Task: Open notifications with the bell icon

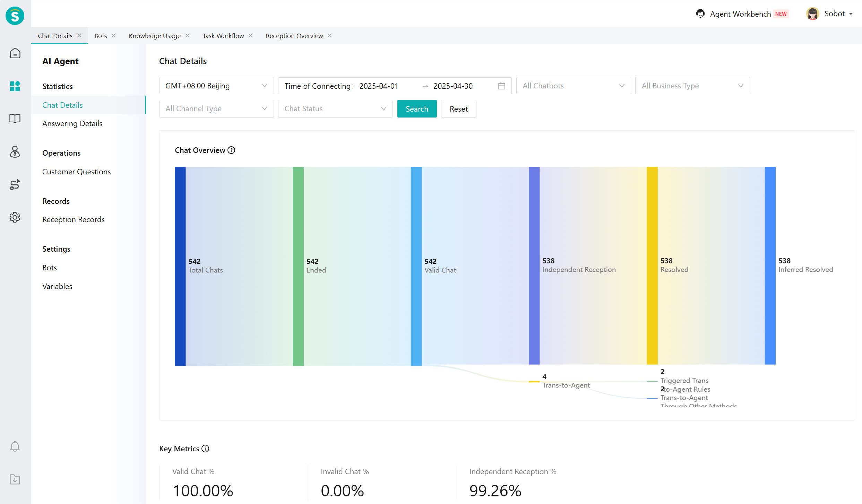Action: (x=15, y=446)
